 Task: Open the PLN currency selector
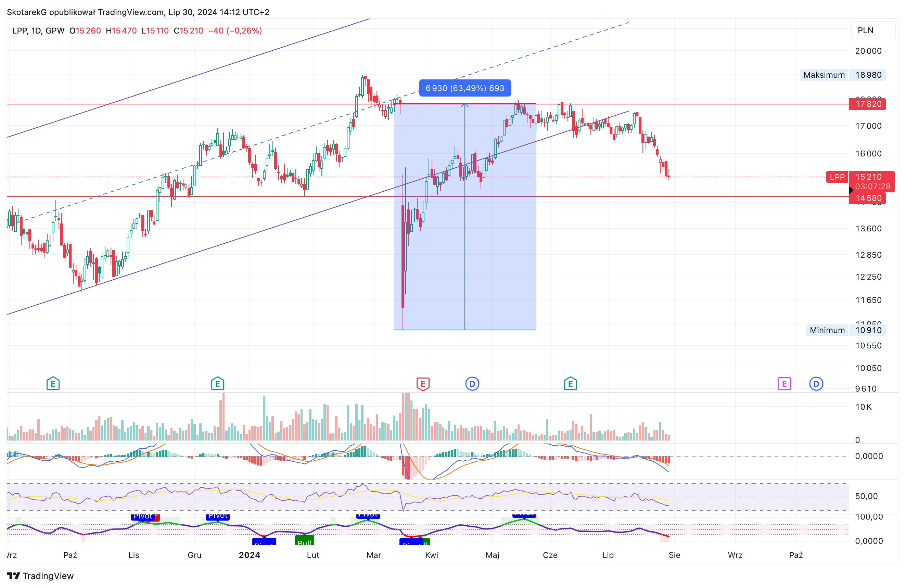(x=873, y=30)
